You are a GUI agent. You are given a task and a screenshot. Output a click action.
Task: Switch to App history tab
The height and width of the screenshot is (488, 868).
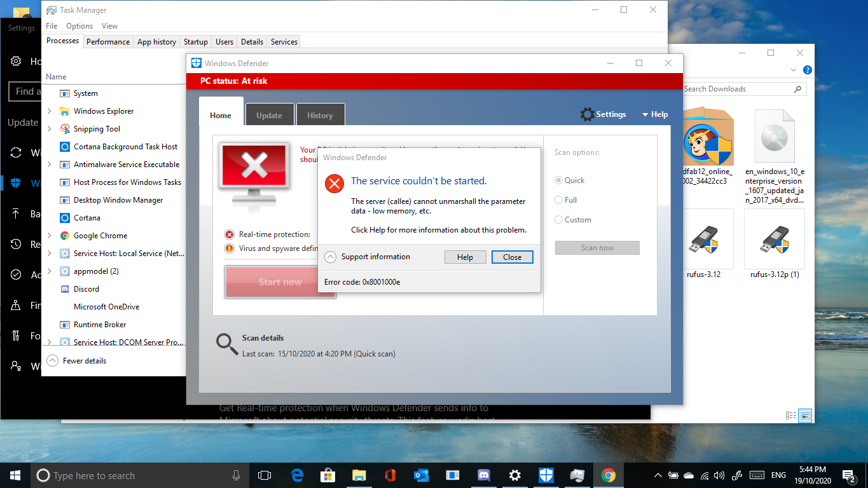point(156,42)
